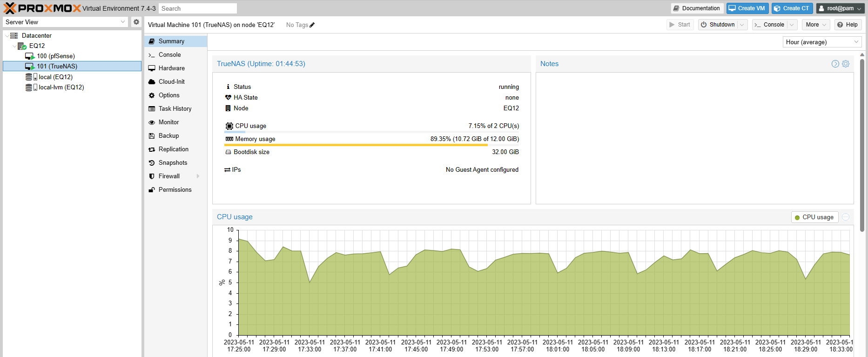This screenshot has width=868, height=357.
Task: Click the pfSense VM monitor icon
Action: pyautogui.click(x=30, y=56)
